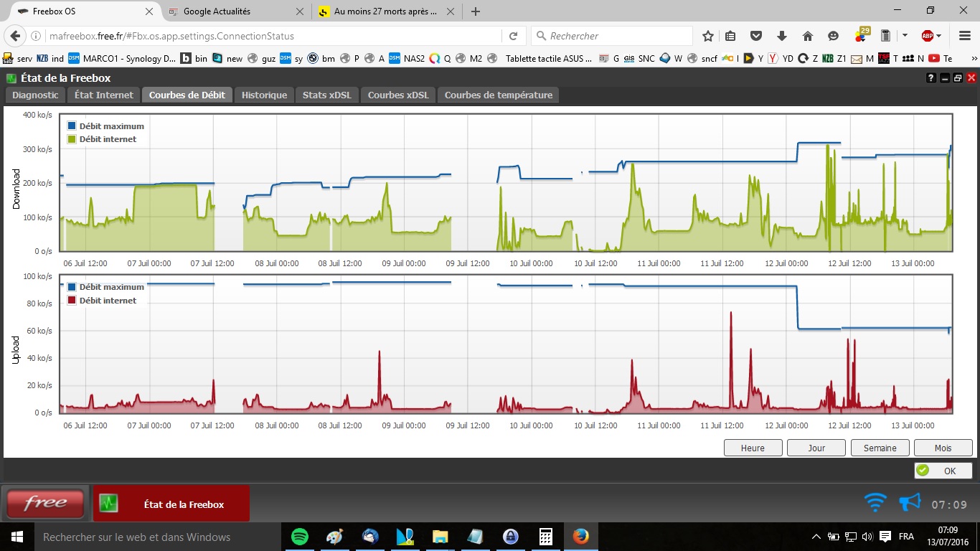Open the Firefox downloads arrow icon
980x551 pixels.
782,36
